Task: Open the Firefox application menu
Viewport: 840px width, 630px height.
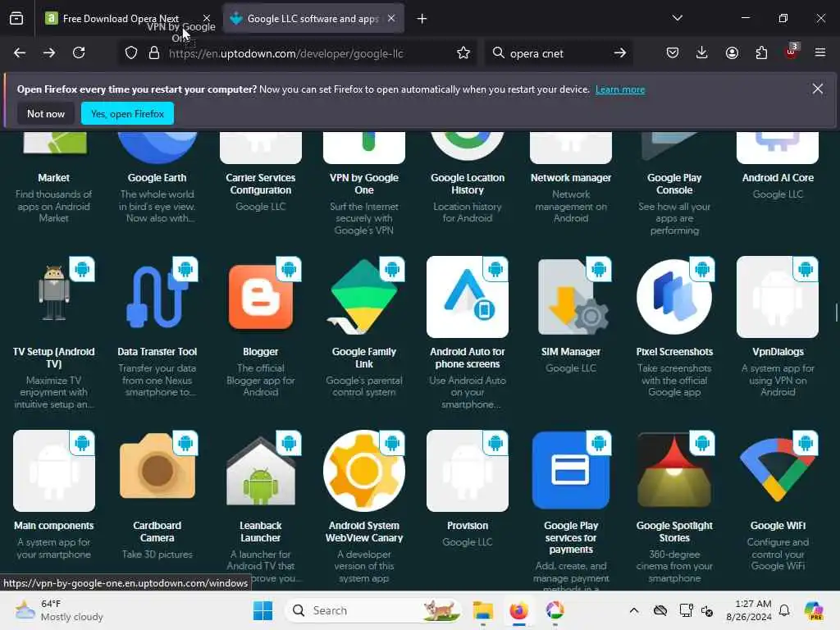Action: 819,52
